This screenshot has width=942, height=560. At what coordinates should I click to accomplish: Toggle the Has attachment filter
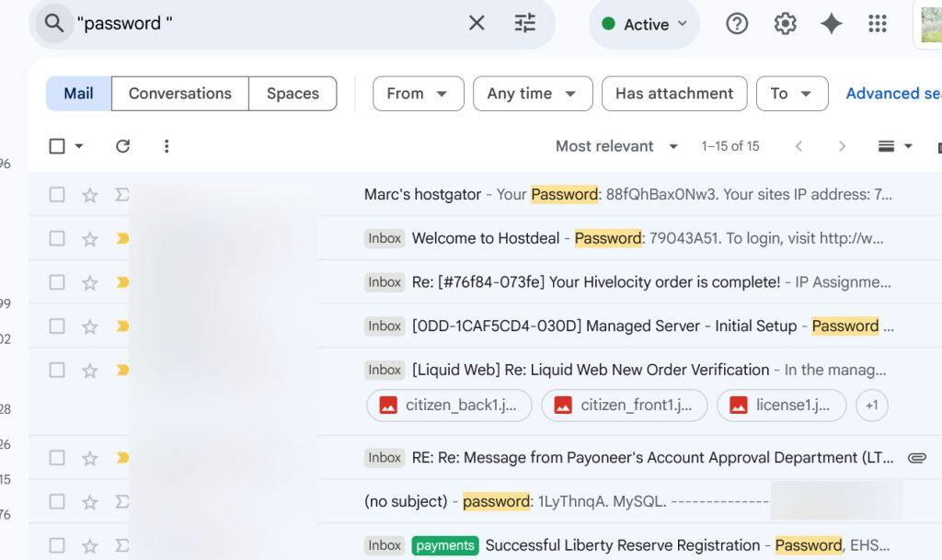[x=674, y=94]
